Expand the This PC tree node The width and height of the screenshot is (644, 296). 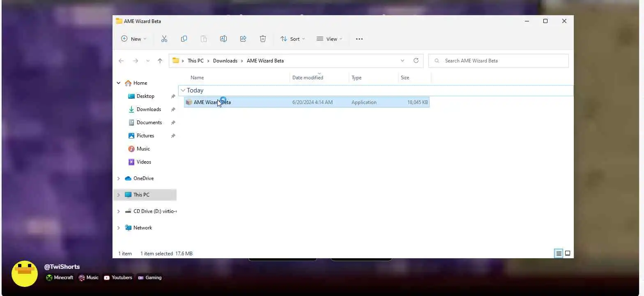[119, 195]
